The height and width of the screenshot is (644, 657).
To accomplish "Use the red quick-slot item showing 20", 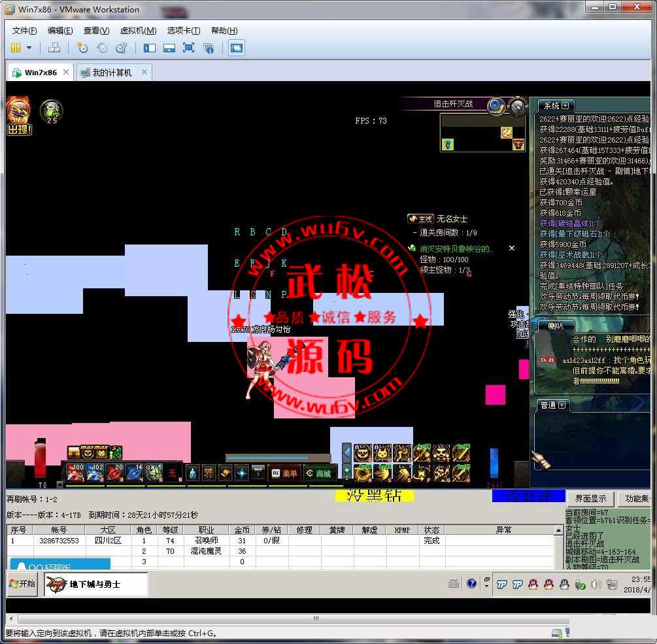I will click(x=114, y=473).
